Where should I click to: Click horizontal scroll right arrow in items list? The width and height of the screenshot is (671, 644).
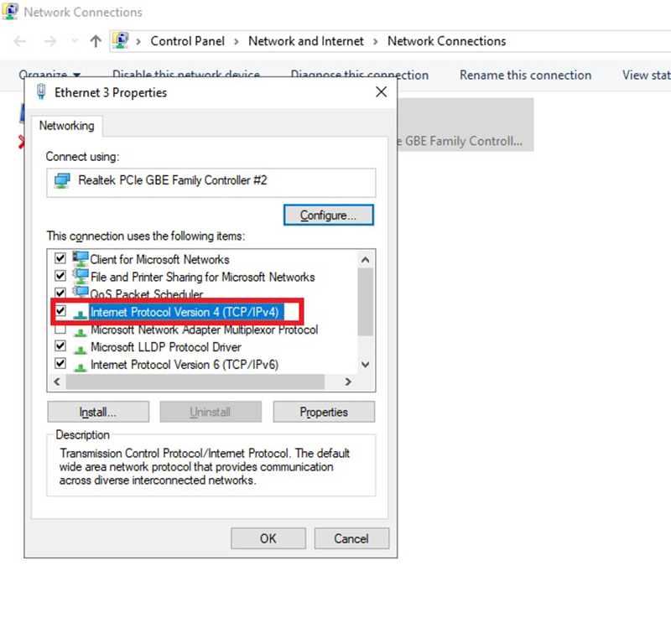click(348, 382)
